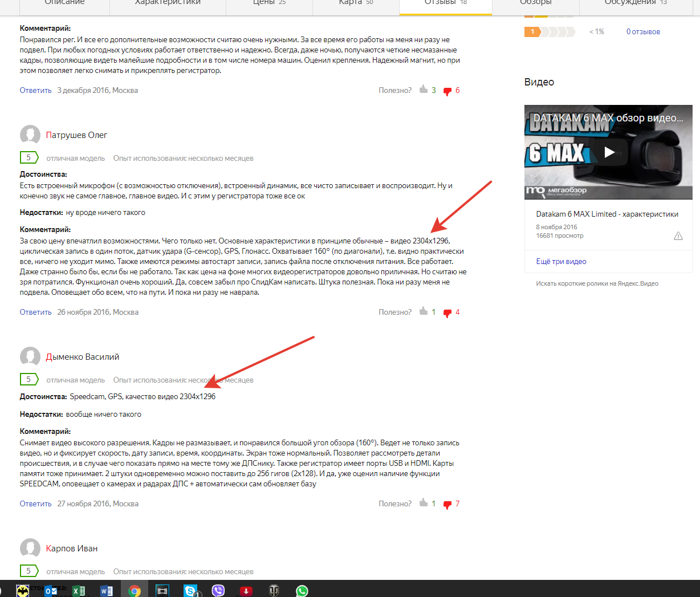Open Дыменко Василий's profile name link
This screenshot has height=597, width=700.
(83, 357)
